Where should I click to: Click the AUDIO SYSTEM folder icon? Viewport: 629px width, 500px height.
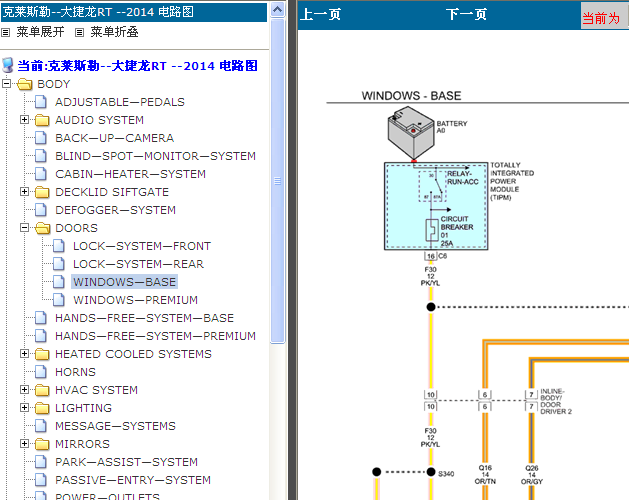42,120
